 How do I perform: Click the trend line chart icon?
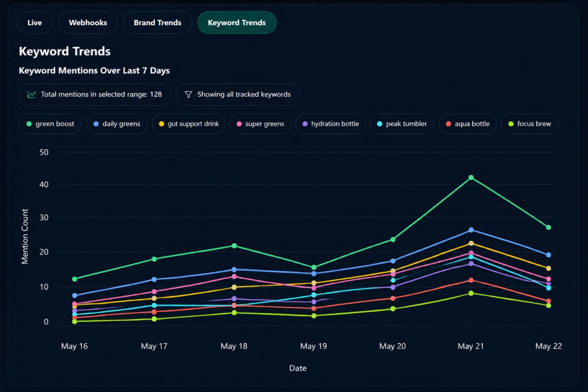pyautogui.click(x=32, y=95)
